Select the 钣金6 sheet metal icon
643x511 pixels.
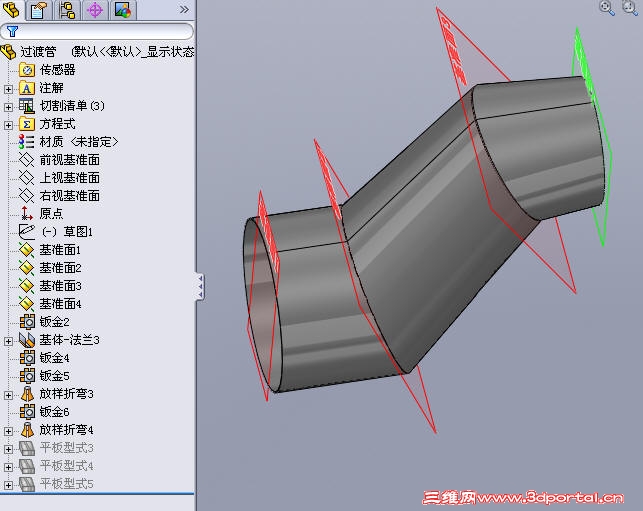27,412
